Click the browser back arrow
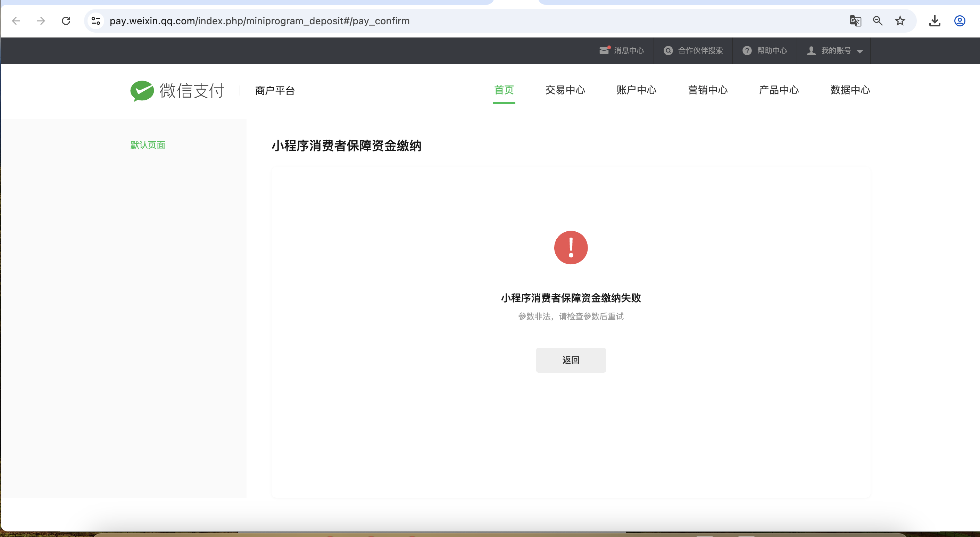Screen dimensions: 980x537 pos(16,20)
